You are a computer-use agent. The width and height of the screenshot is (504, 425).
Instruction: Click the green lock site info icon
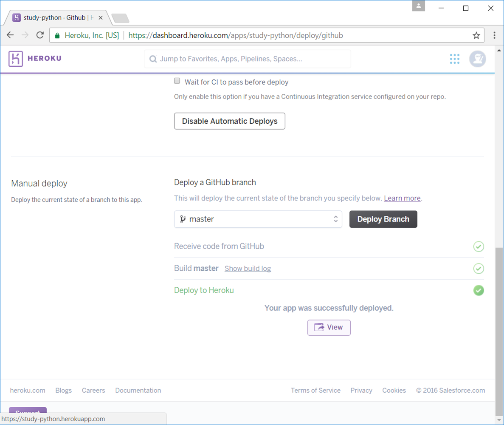pos(57,36)
